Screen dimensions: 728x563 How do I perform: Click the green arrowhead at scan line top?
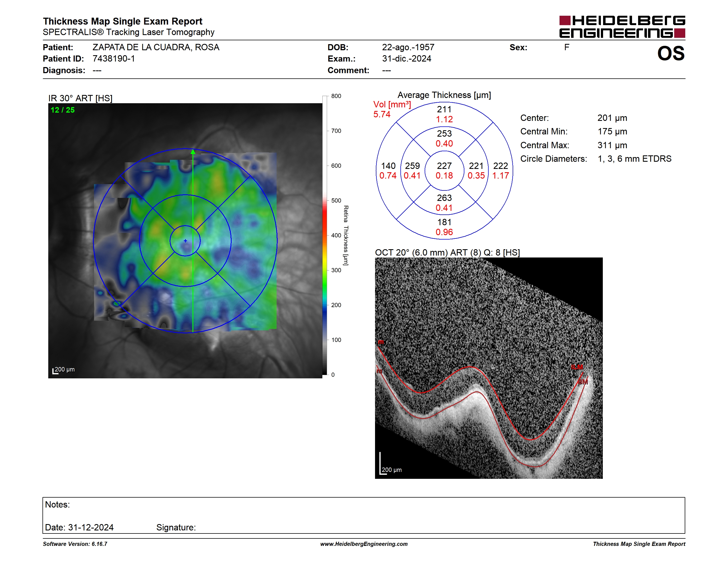click(193, 152)
